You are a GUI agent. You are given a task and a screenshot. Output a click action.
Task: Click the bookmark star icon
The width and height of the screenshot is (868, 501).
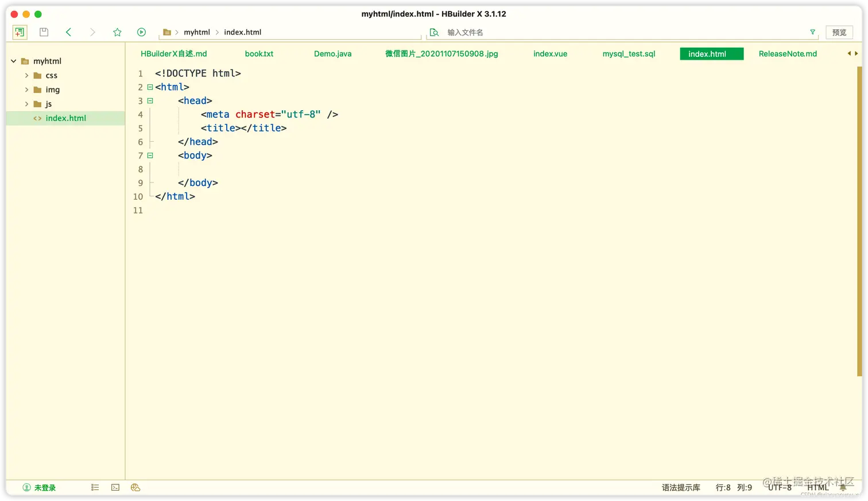coord(117,32)
